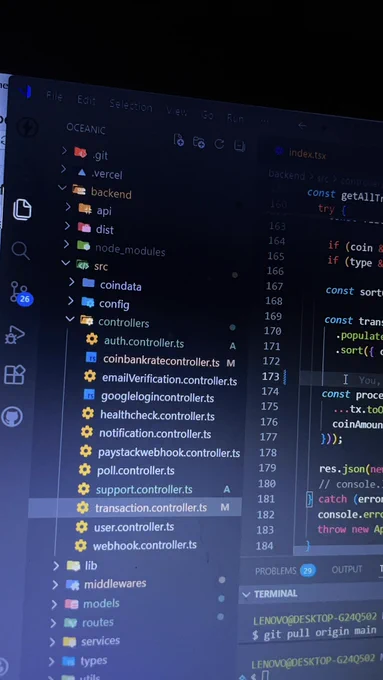The width and height of the screenshot is (383, 680).
Task: Open poll.controller.ts file
Action: [136, 471]
